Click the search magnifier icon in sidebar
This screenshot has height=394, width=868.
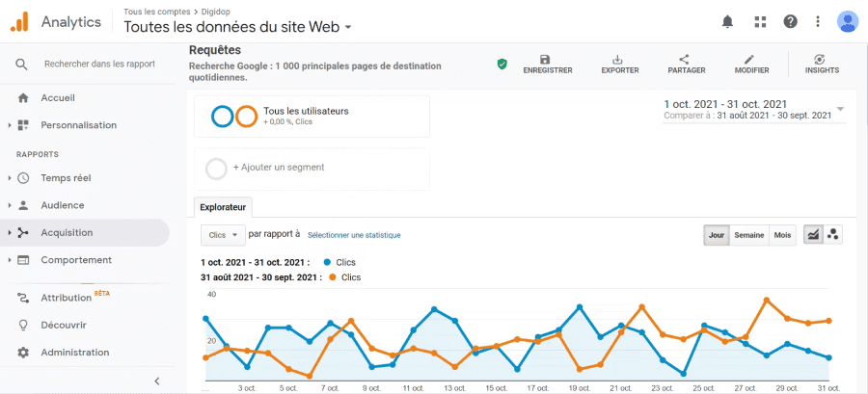[21, 65]
